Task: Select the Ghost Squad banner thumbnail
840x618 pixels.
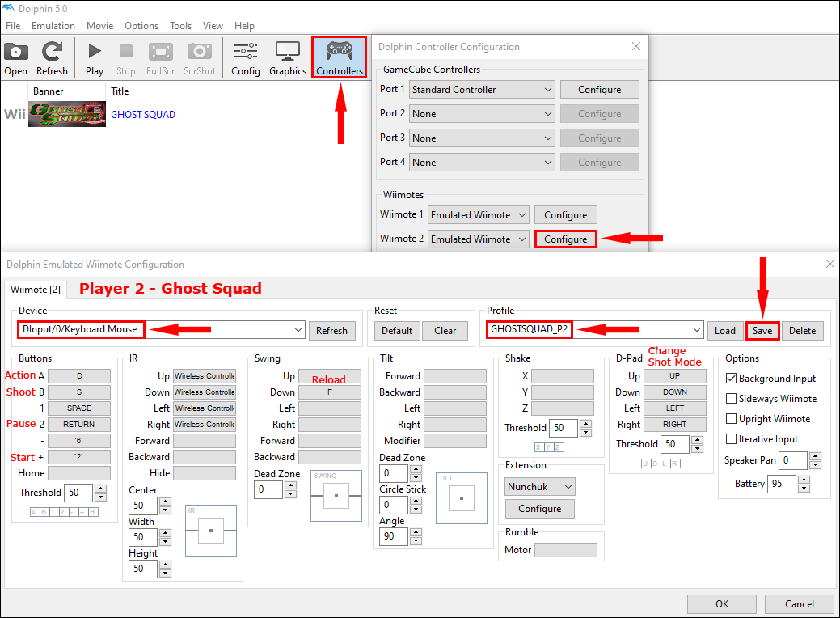Action: tap(67, 114)
